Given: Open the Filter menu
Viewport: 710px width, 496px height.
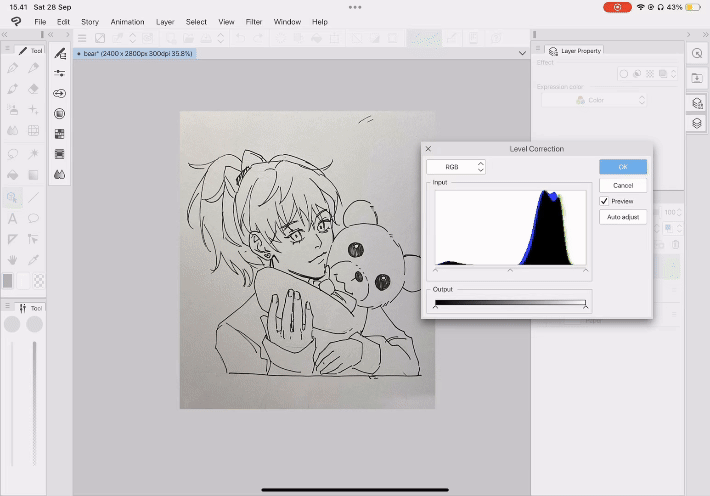Looking at the screenshot, I should (x=254, y=21).
